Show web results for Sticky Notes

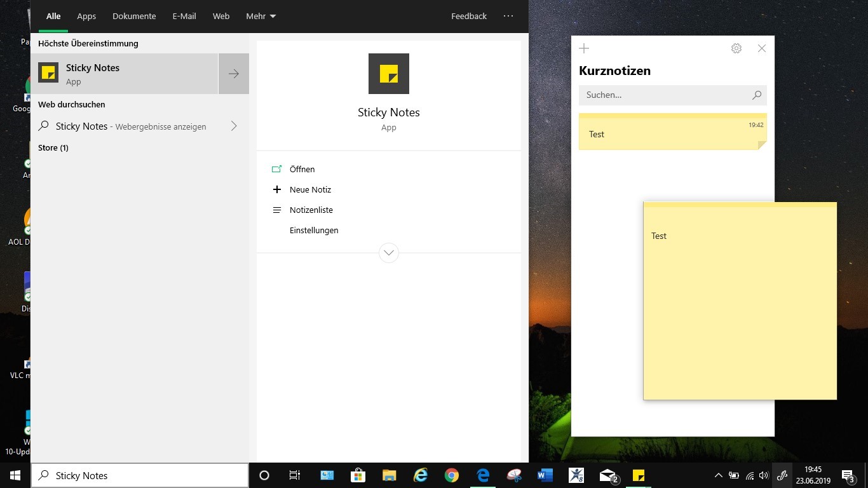(x=131, y=126)
